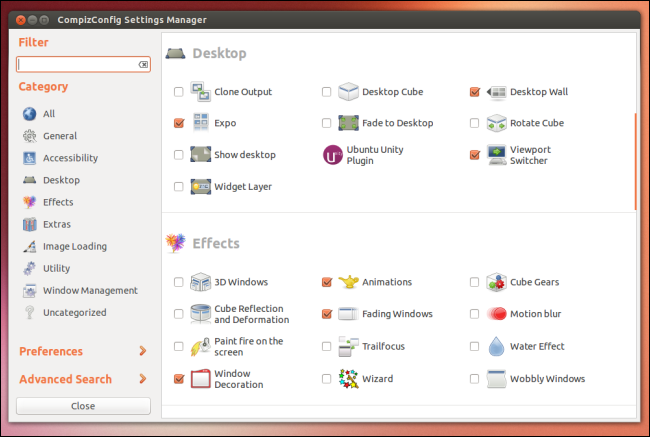Select the Uncategorized category
Image resolution: width=650 pixels, height=437 pixels.
pyautogui.click(x=75, y=313)
